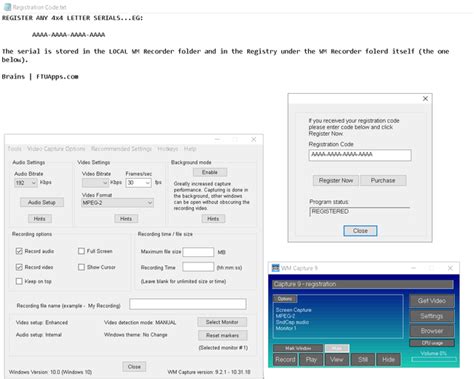This screenshot has height=379, width=474.
Task: Click the Mark Window button
Action: click(x=298, y=348)
